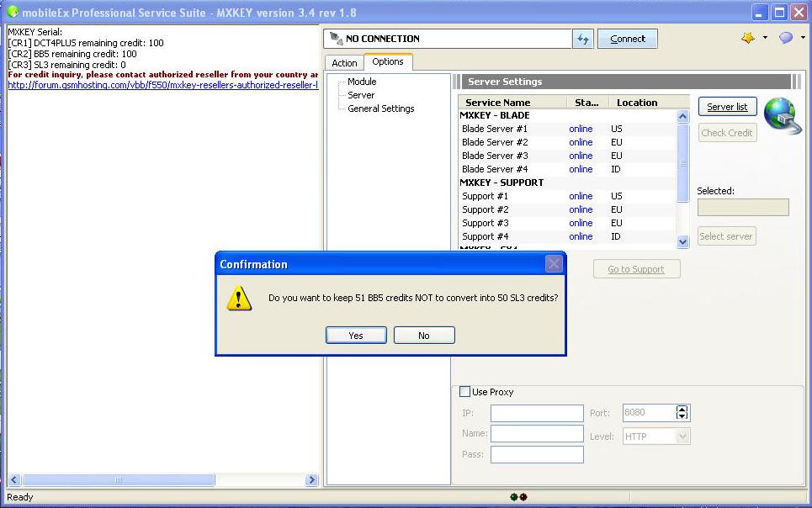
Task: Click the Select server button
Action: (x=726, y=236)
